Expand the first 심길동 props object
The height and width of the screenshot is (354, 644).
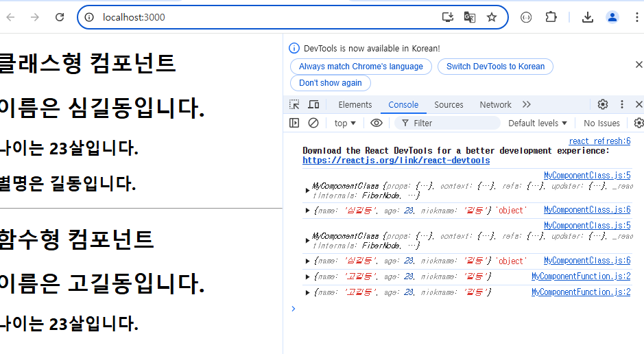click(x=307, y=210)
